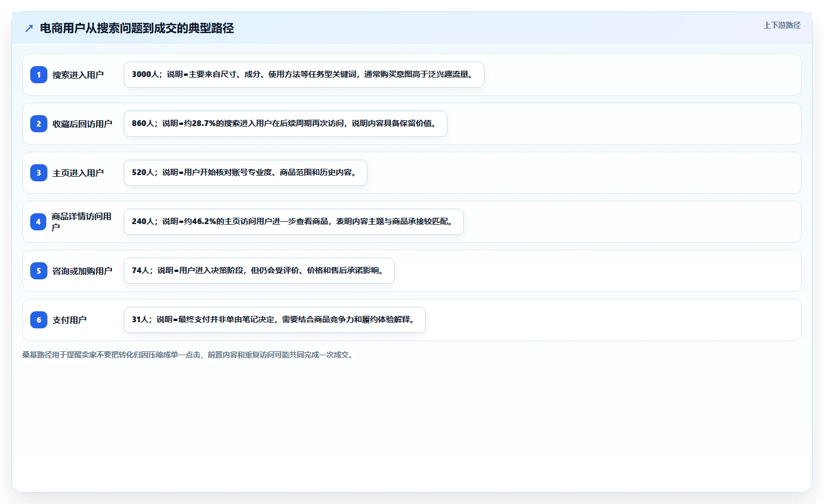Click the footnote starting with 桑基路径用于提醒卖家
Screen dimensions: 824x504
coord(189,355)
